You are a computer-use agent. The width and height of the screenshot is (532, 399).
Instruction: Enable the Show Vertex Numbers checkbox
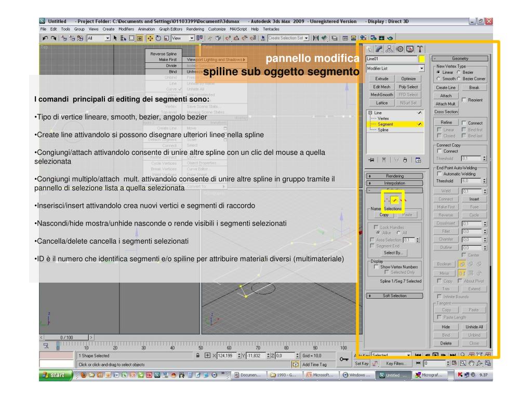point(376,267)
